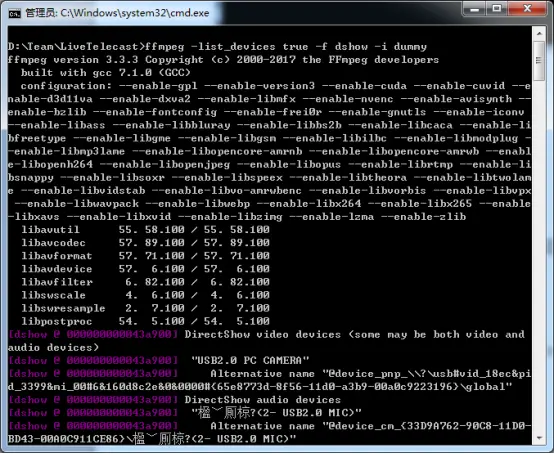Click the '--enable-libvidstab' option text

83,190
